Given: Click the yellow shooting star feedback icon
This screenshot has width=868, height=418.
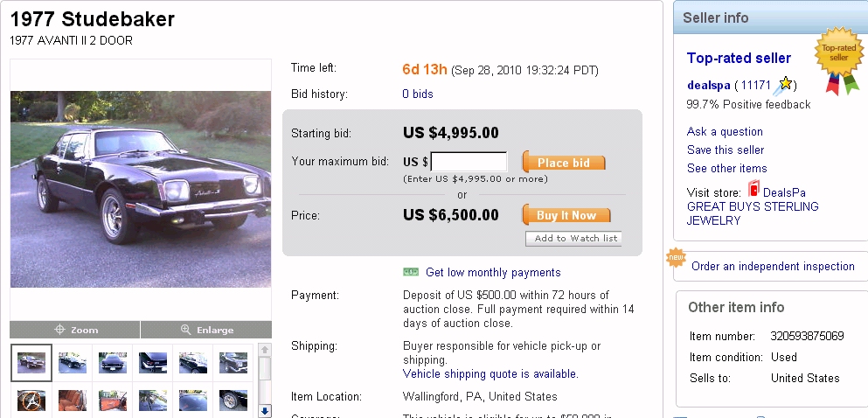Looking at the screenshot, I should coord(784,85).
